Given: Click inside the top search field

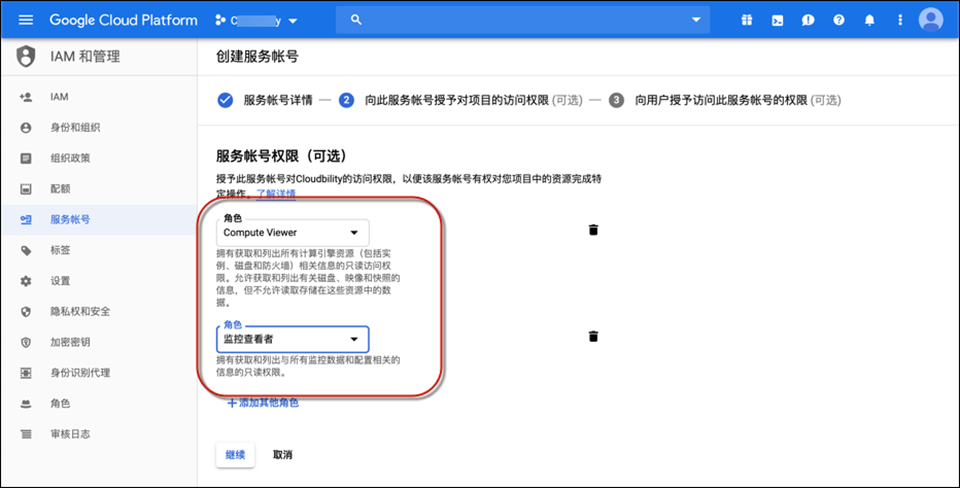Looking at the screenshot, I should click(523, 20).
